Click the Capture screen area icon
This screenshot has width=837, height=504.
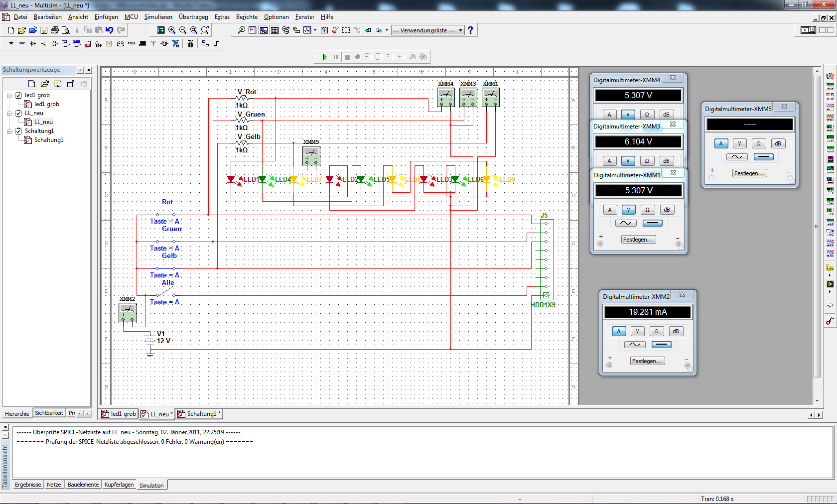[x=346, y=30]
